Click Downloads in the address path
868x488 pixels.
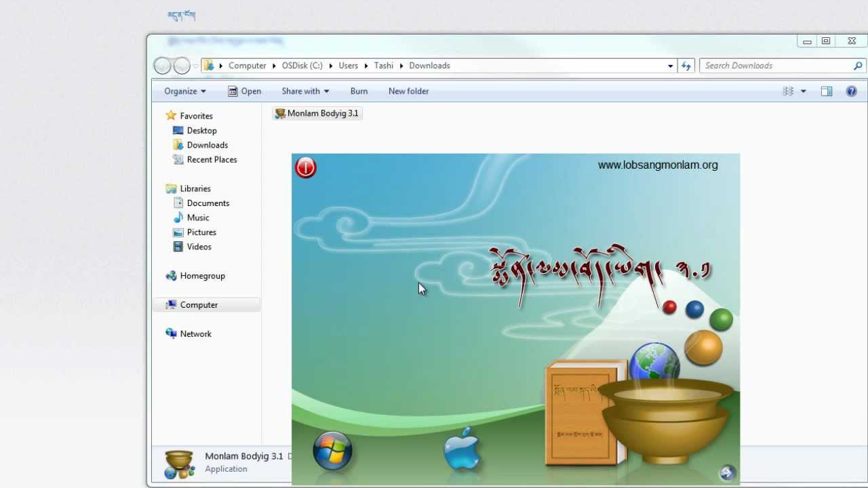(429, 66)
